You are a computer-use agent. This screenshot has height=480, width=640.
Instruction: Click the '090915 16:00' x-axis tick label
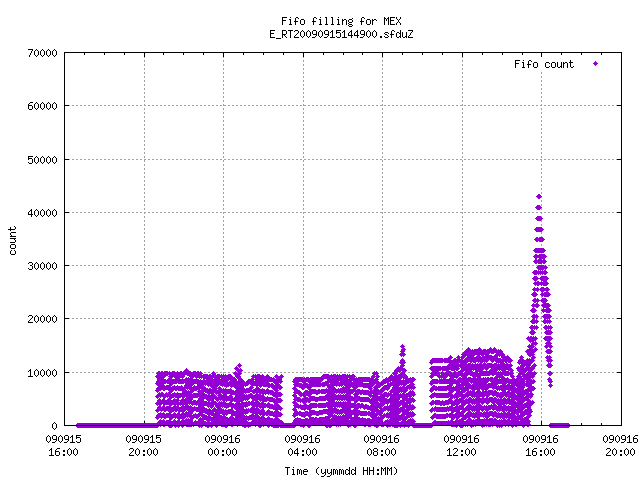tap(64, 446)
